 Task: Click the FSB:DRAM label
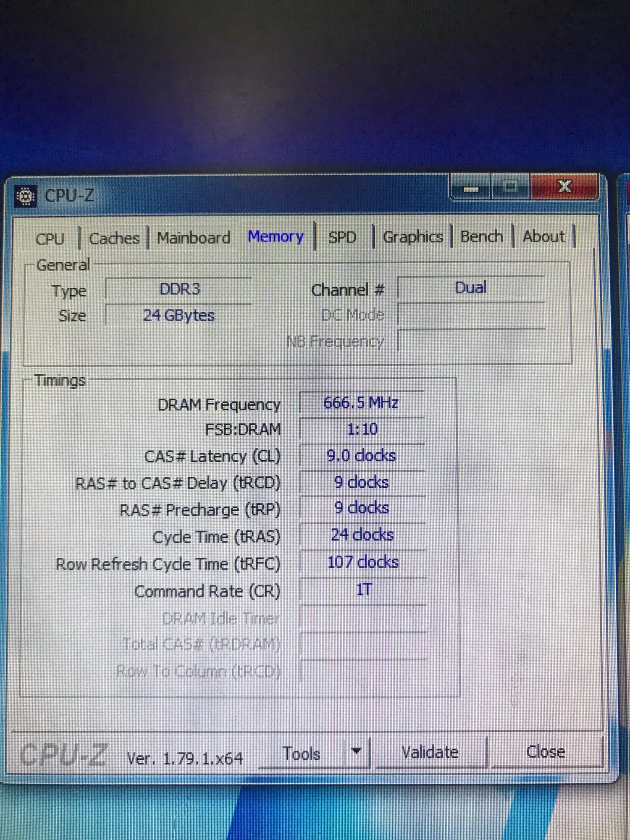click(243, 430)
